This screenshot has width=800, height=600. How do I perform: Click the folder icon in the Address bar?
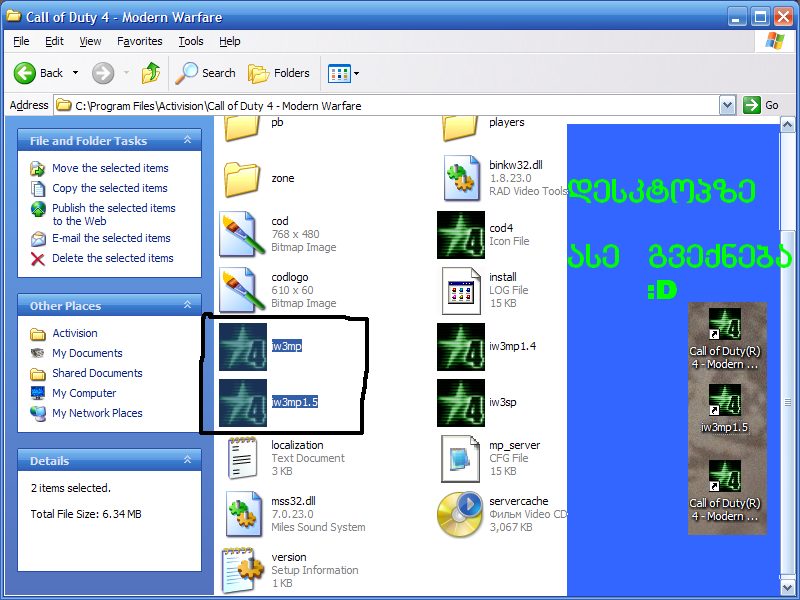pyautogui.click(x=63, y=106)
